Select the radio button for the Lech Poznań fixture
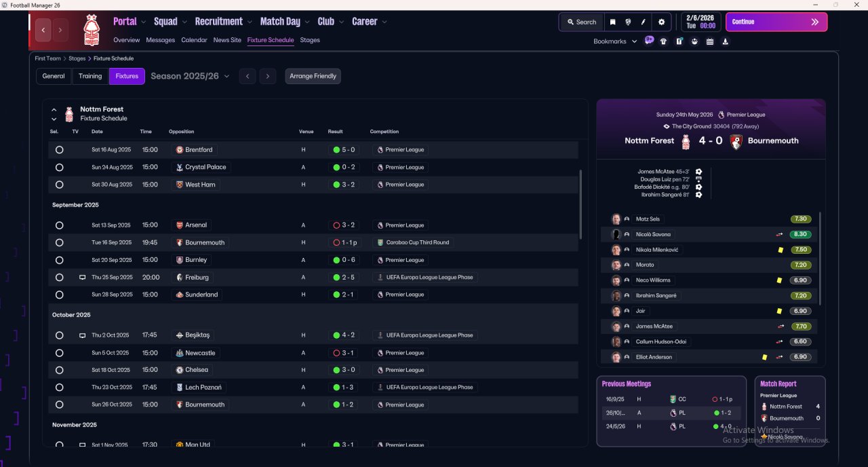This screenshot has height=467, width=868. 59,388
